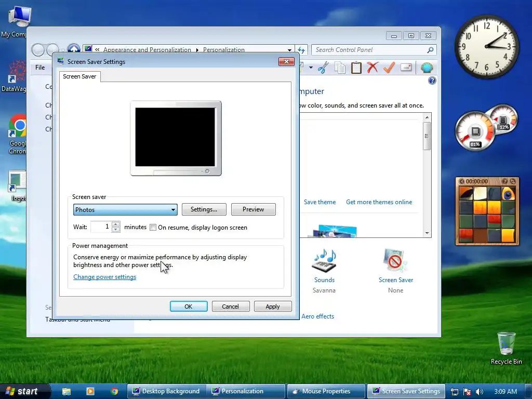Expand the small toolbar dropdown arrow before scissors
The image size is (532, 399).
tap(311, 68)
